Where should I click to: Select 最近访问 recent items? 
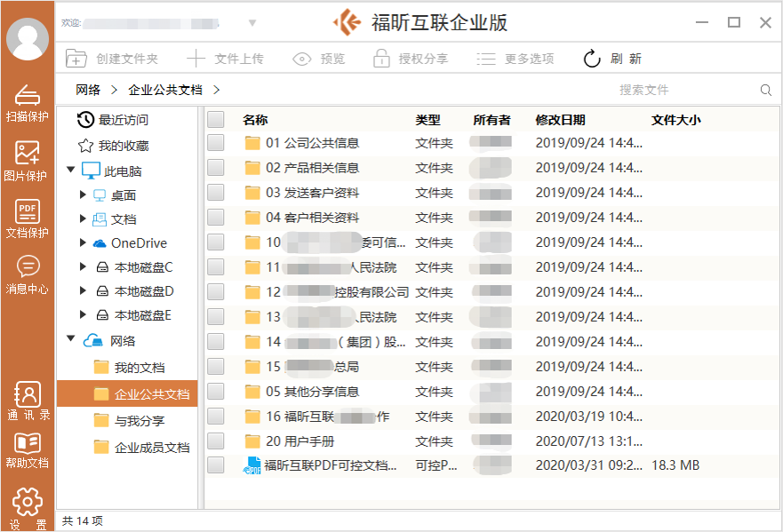pyautogui.click(x=113, y=120)
